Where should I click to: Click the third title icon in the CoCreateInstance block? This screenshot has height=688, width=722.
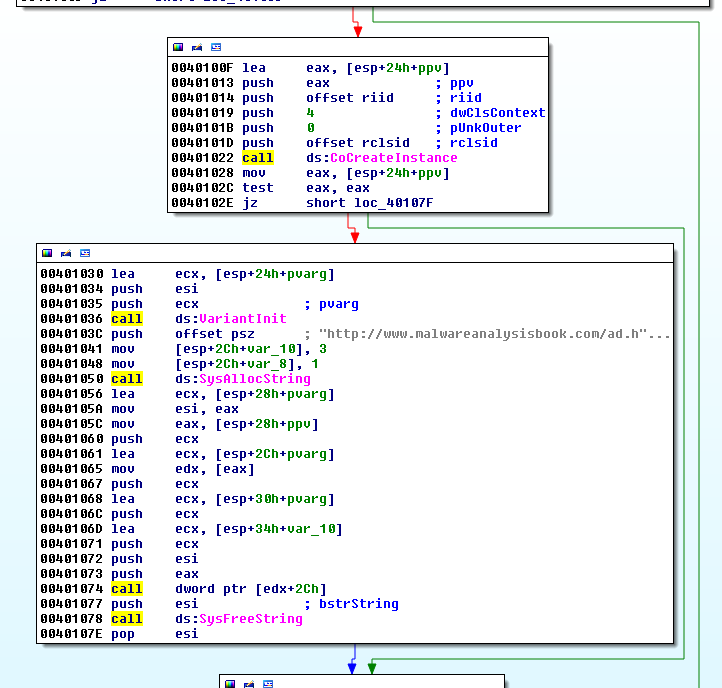[x=216, y=47]
